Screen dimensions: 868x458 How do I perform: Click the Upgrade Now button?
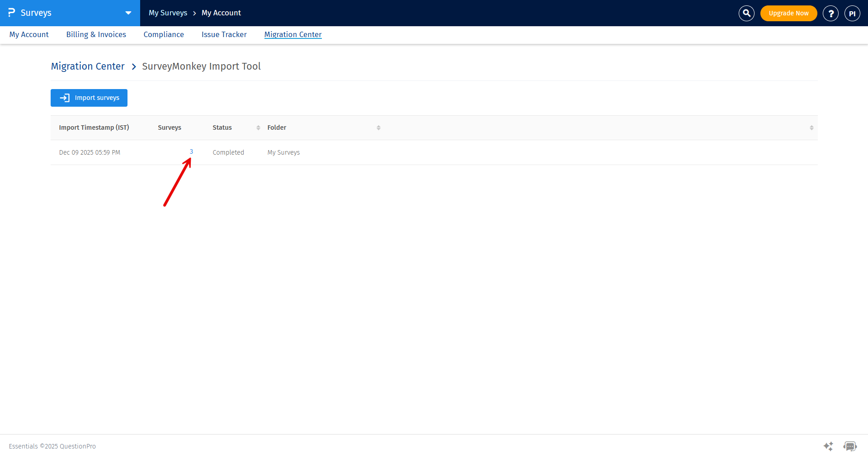coord(788,13)
